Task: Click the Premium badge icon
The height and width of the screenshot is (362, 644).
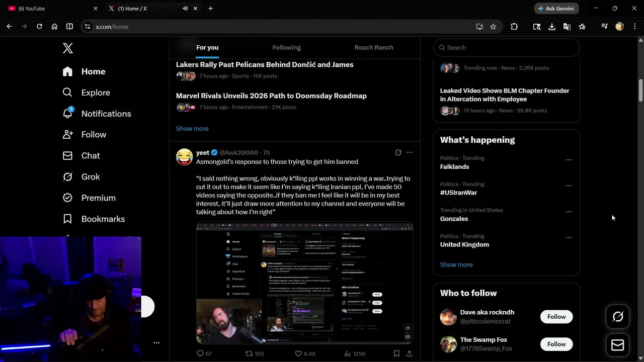Action: click(67, 198)
